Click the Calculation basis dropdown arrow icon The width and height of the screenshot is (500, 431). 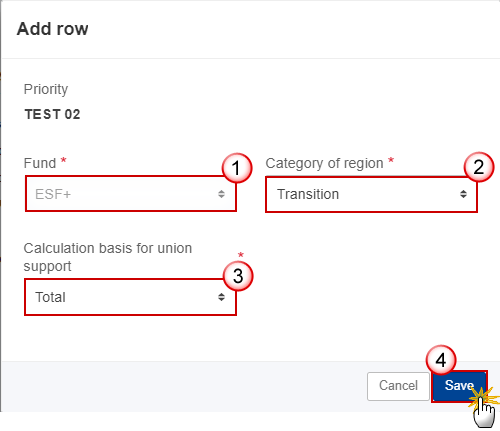coord(221,297)
